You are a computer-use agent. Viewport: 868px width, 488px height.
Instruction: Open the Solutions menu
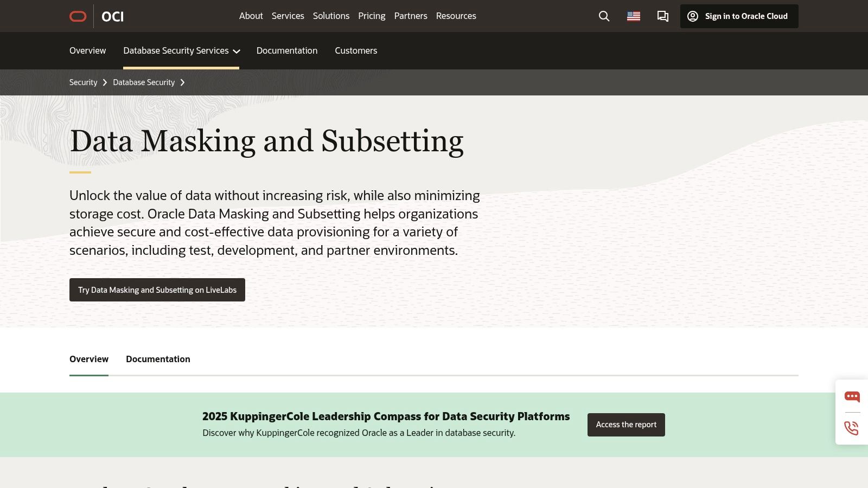point(331,16)
